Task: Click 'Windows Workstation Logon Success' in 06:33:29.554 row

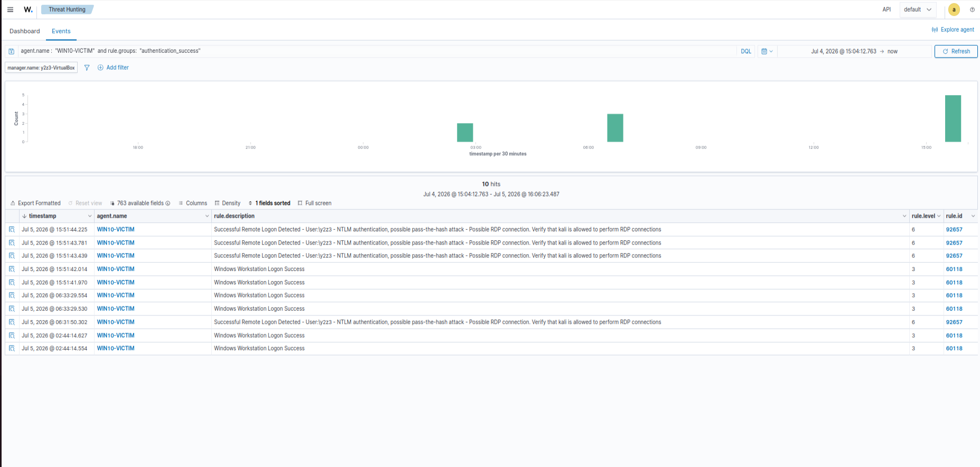Action: click(x=259, y=295)
